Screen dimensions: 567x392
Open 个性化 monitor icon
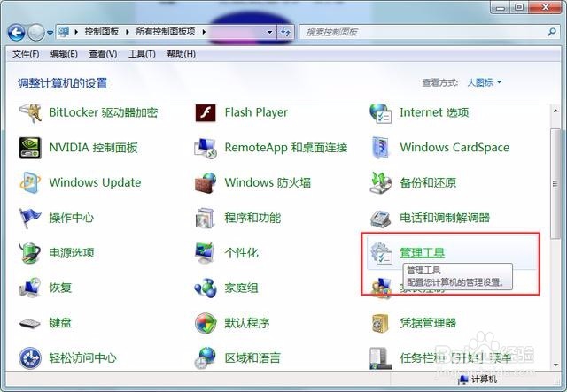click(206, 253)
